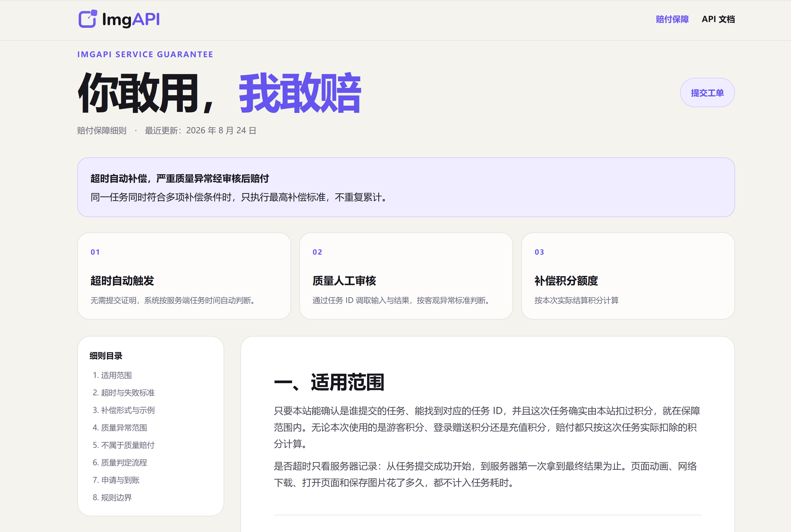Click the 细则目录 sidebar heading
Image resolution: width=791 pixels, height=532 pixels.
pyautogui.click(x=106, y=356)
